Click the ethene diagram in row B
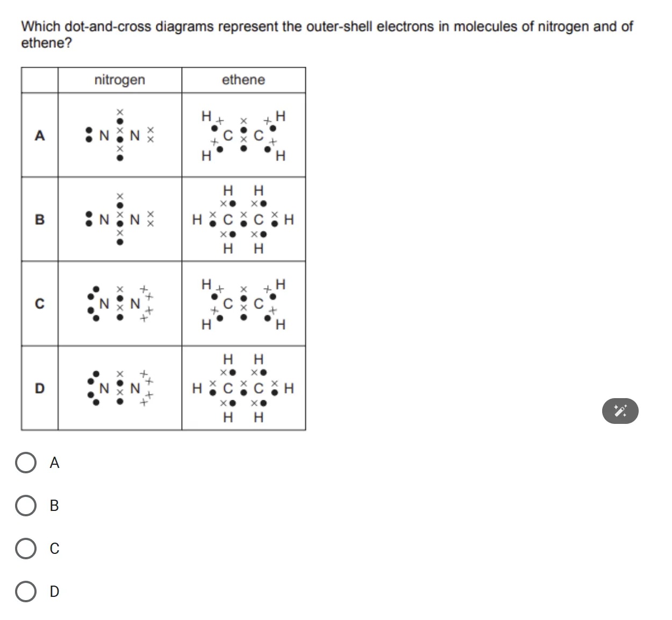 pos(242,219)
